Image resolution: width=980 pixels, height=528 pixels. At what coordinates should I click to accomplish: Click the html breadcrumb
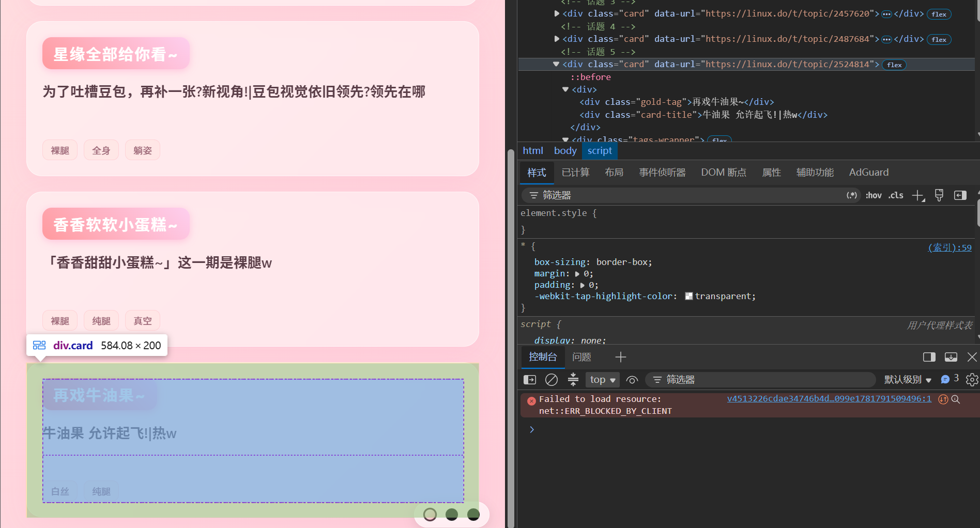[x=532, y=151]
